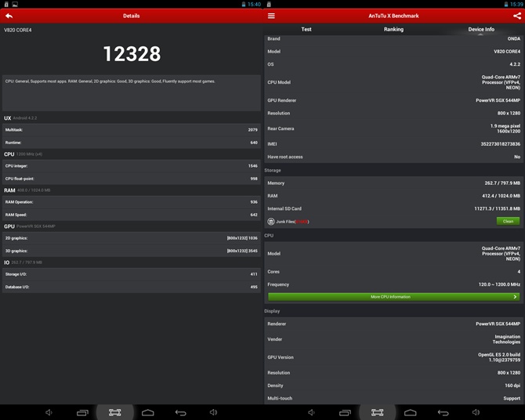Tap battery icon in right status bar
525x420 pixels.
[506, 5]
